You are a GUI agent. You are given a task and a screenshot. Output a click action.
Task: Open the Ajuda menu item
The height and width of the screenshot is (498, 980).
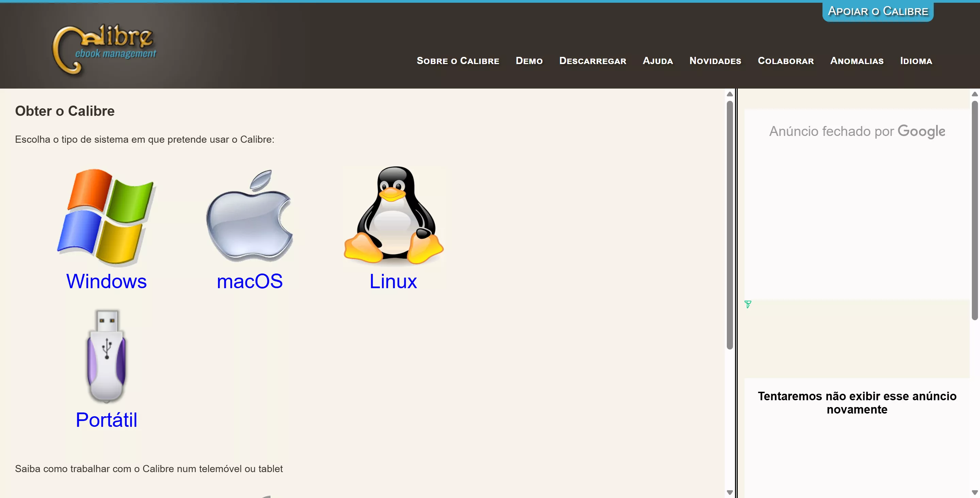click(x=657, y=61)
